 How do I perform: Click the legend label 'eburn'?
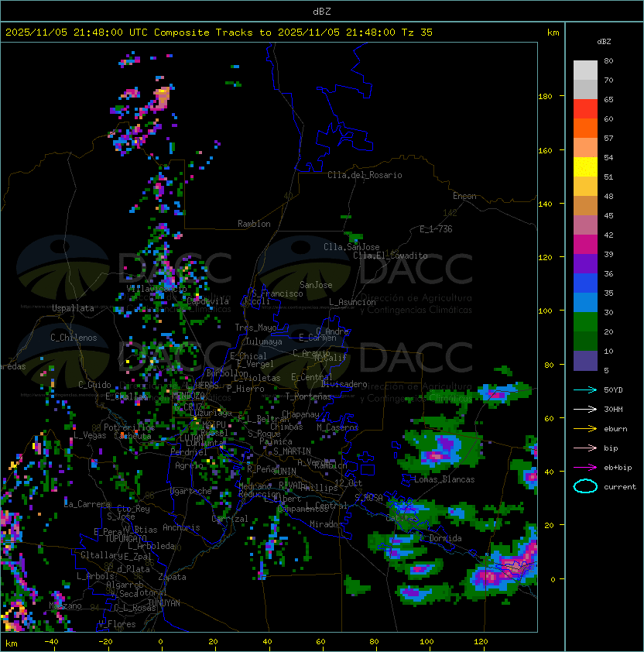point(615,429)
